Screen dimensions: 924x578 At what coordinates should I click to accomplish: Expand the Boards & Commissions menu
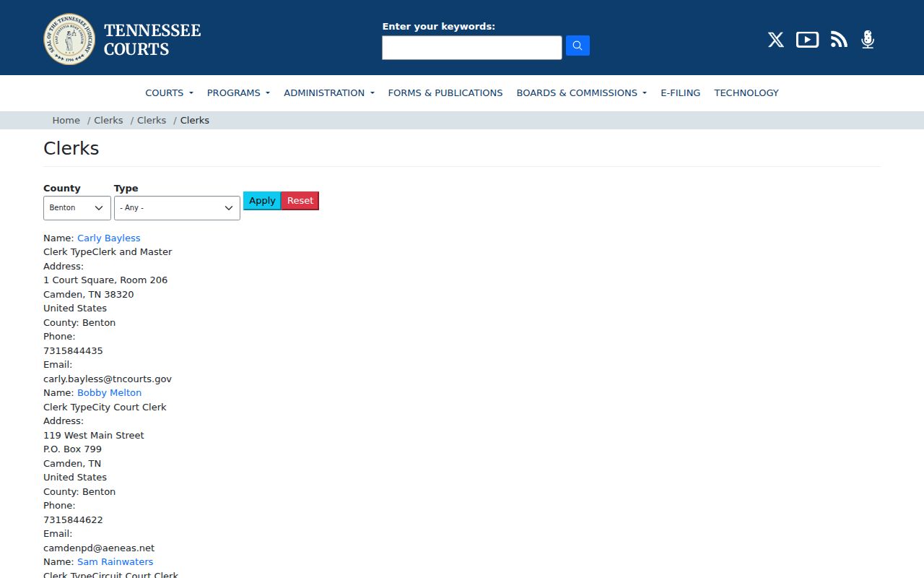click(581, 92)
